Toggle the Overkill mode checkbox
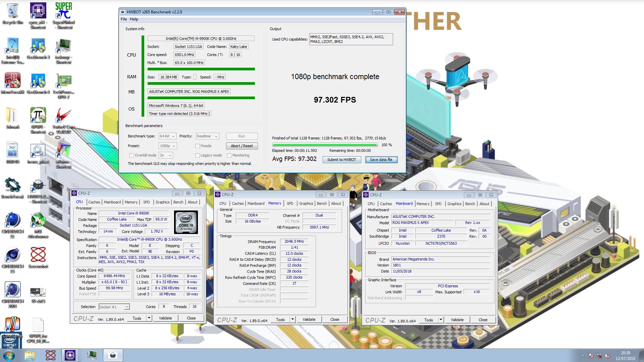Image resolution: width=644 pixels, height=362 pixels. [x=131, y=155]
